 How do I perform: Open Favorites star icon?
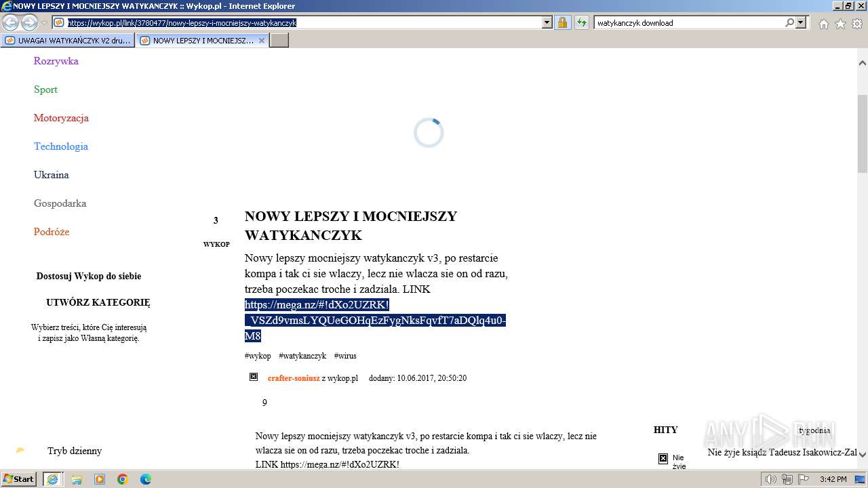840,24
